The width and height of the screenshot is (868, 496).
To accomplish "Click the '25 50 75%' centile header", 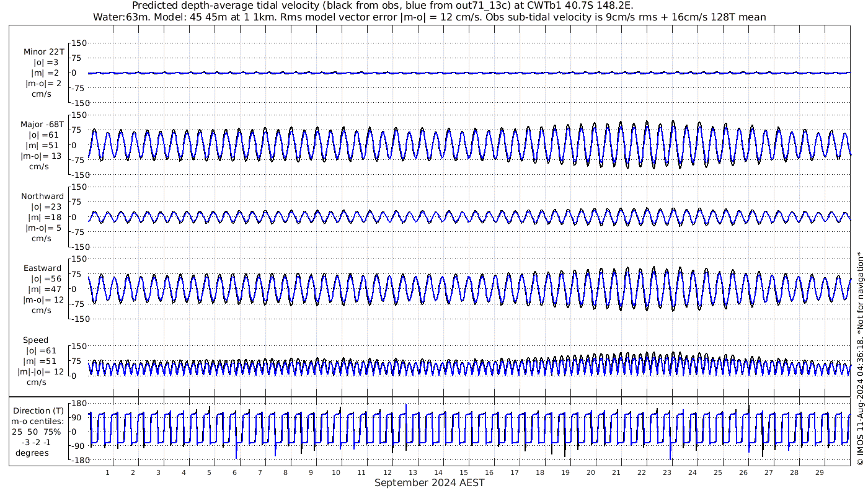I will [x=37, y=432].
